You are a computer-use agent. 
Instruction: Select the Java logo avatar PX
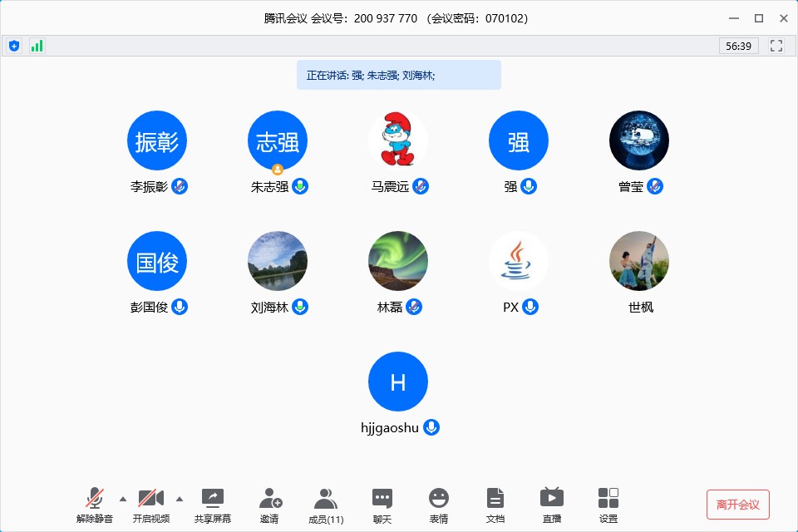[518, 261]
